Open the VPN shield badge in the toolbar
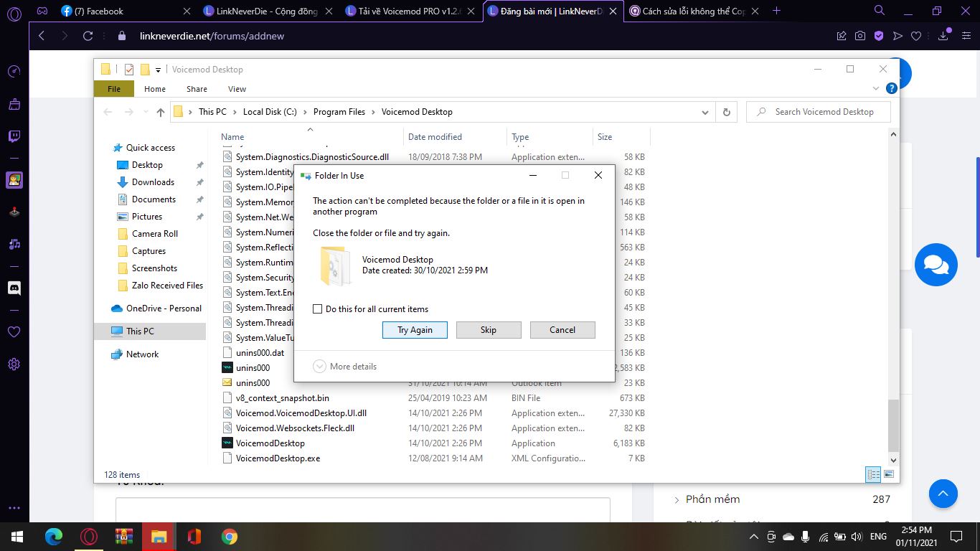 878,34
